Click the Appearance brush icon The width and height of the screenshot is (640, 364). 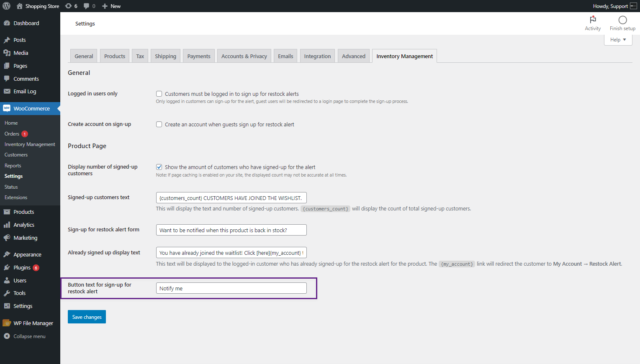click(7, 254)
